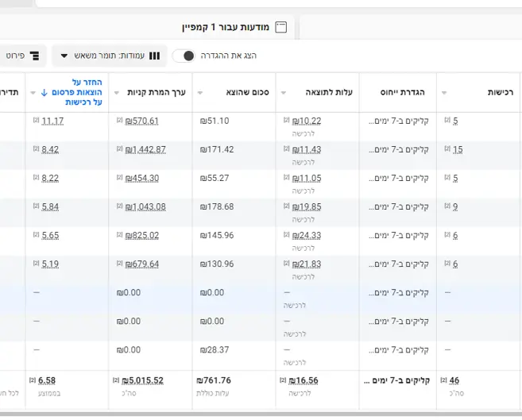Click total amount spent ₪761.76
This screenshot has width=522, height=420.
click(214, 380)
